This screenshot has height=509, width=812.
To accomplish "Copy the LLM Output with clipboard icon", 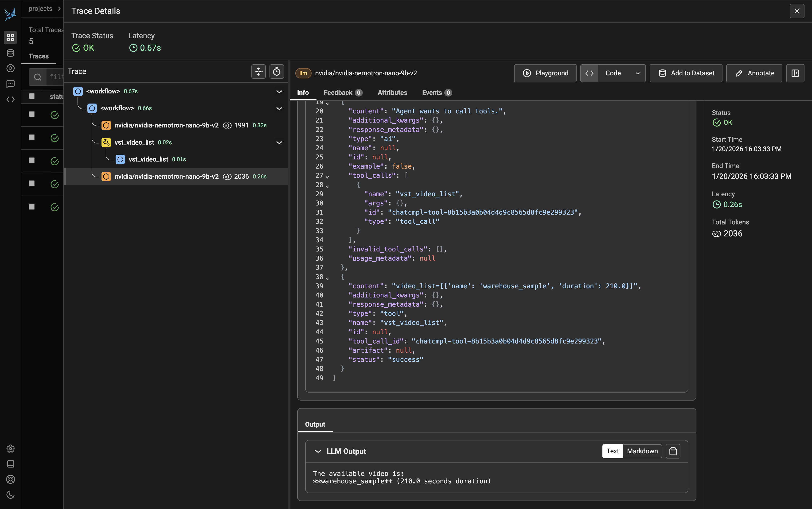I will [673, 451].
